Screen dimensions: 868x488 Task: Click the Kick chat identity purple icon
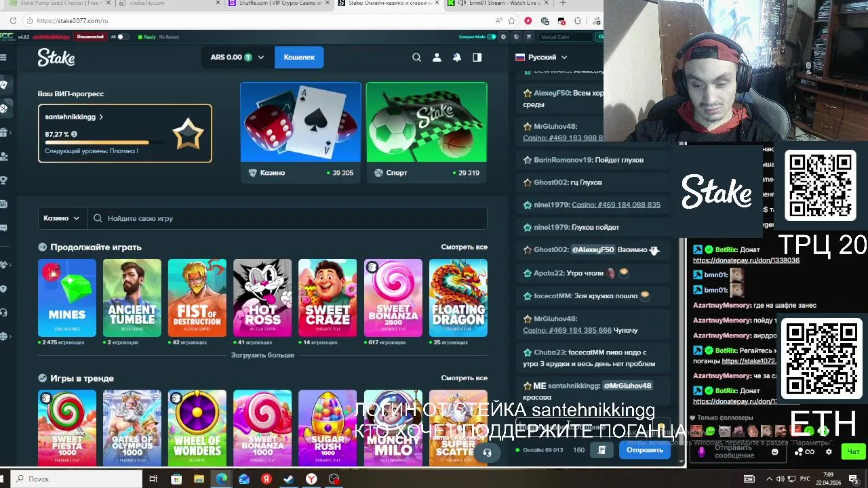point(701,451)
